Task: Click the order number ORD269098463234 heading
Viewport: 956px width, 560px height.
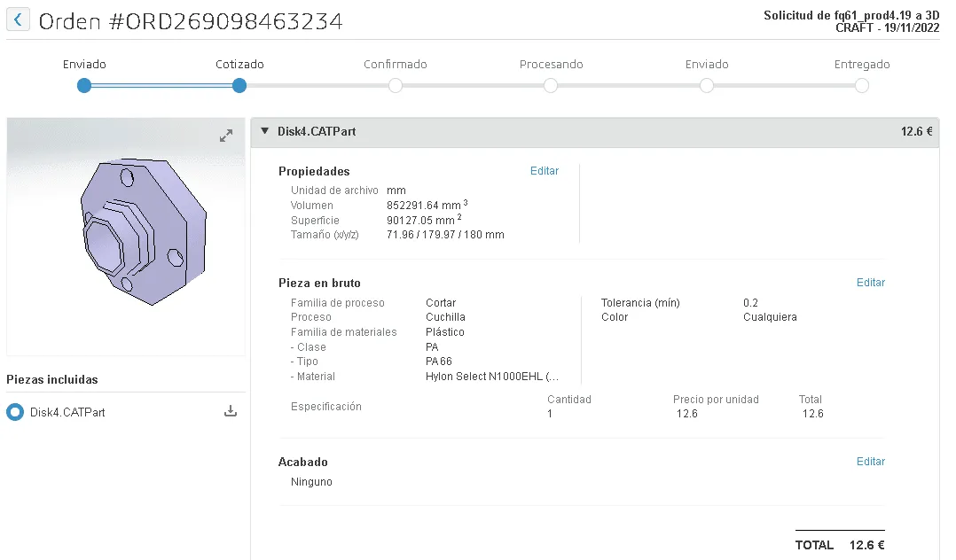Action: tap(190, 21)
